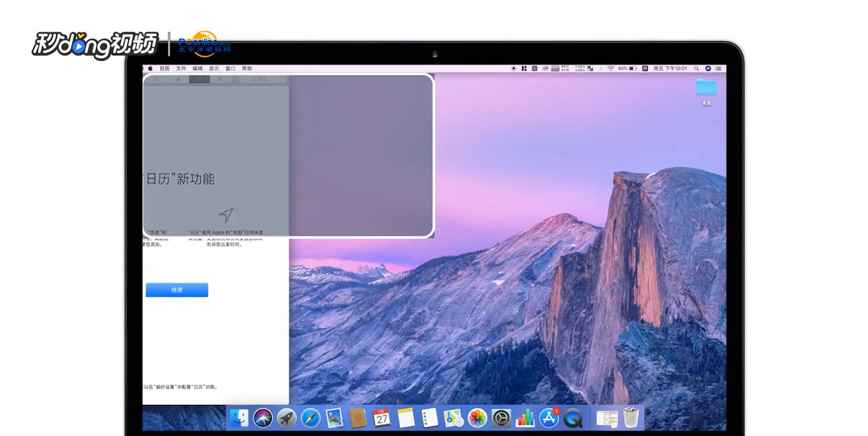Open the 编辑 menu
This screenshot has width=868, height=436.
[x=198, y=68]
